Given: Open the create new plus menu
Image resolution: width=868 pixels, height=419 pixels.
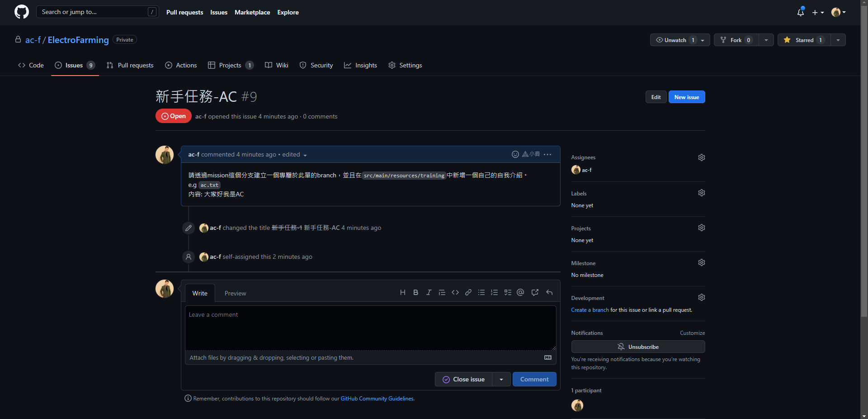Looking at the screenshot, I should (818, 12).
